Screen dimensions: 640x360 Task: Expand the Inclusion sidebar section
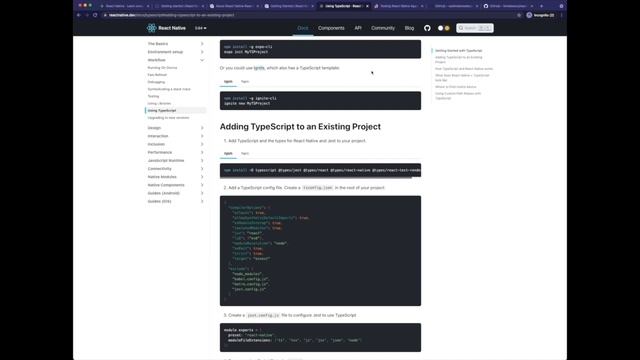pos(176,144)
